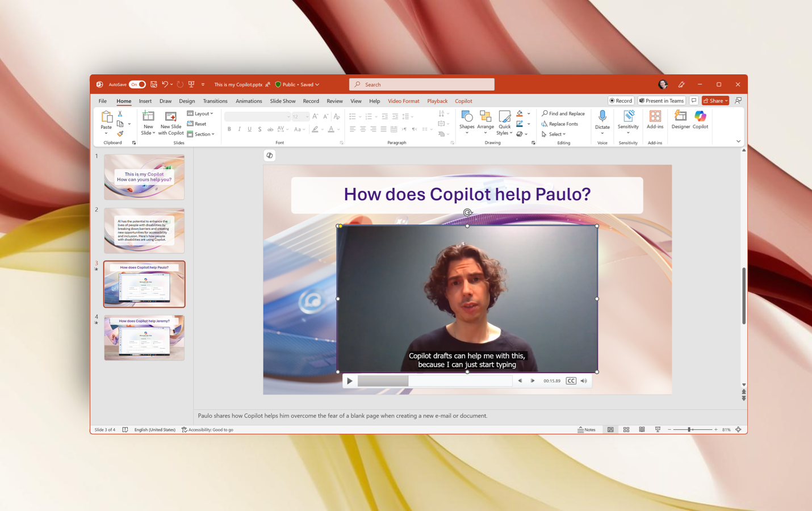Image resolution: width=812 pixels, height=511 pixels.
Task: Open the Designer pane
Action: (680, 120)
